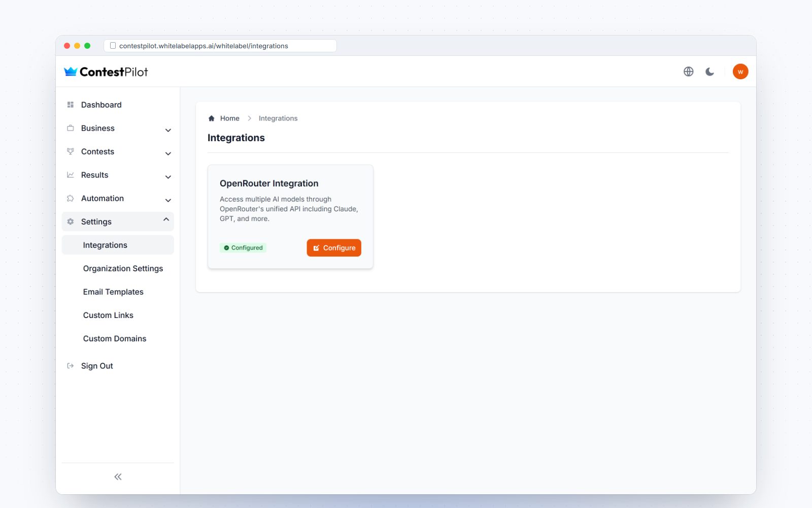Click the Sign Out arrow icon
The image size is (812, 508).
coord(71,366)
